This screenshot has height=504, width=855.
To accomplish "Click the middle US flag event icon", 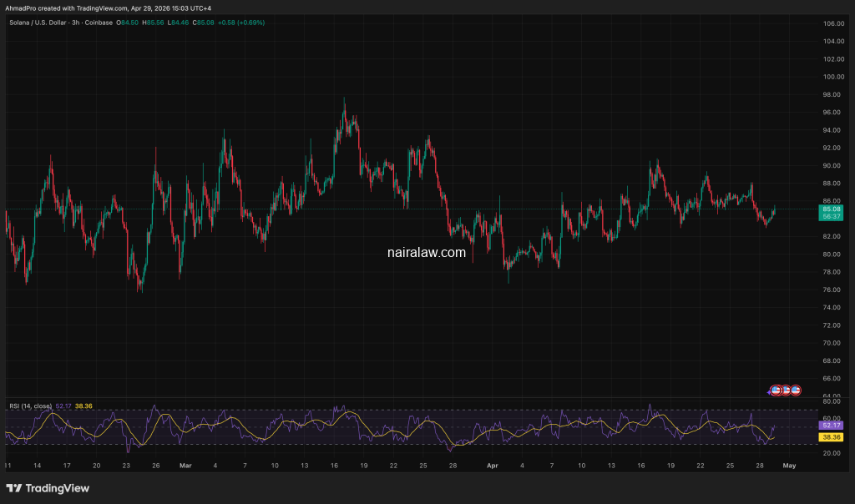I will [786, 390].
